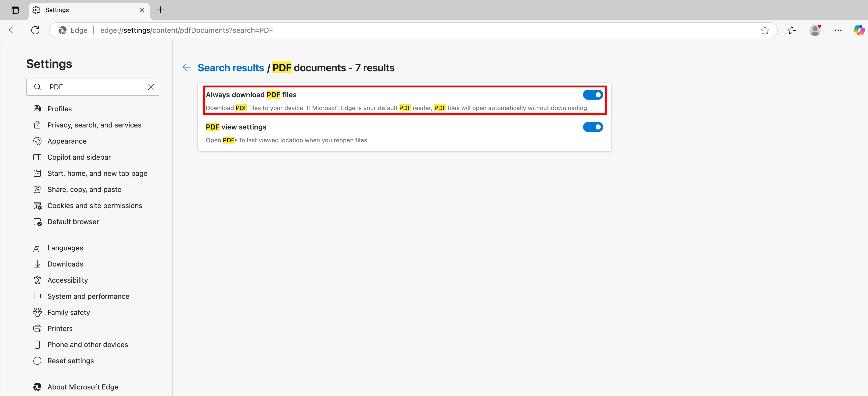Click the browser refresh icon
Image resolution: width=868 pixels, height=396 pixels.
35,30
